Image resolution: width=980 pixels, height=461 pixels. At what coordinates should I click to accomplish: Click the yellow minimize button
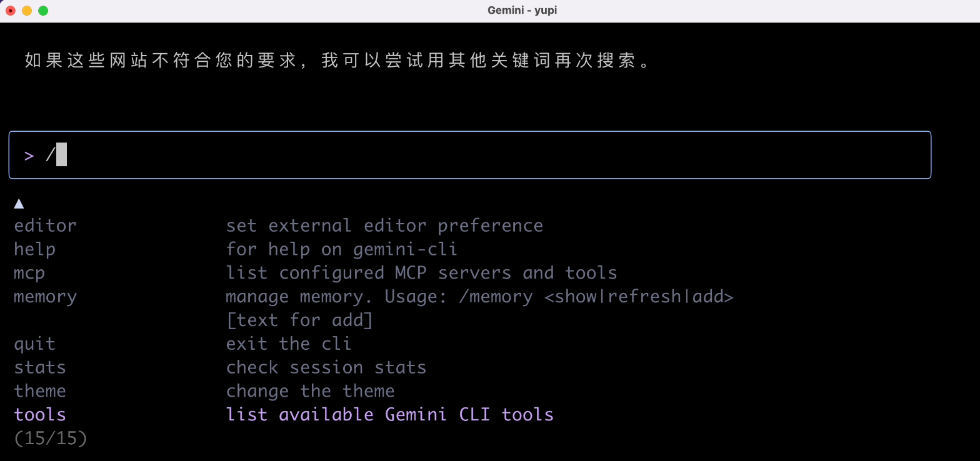26,11
